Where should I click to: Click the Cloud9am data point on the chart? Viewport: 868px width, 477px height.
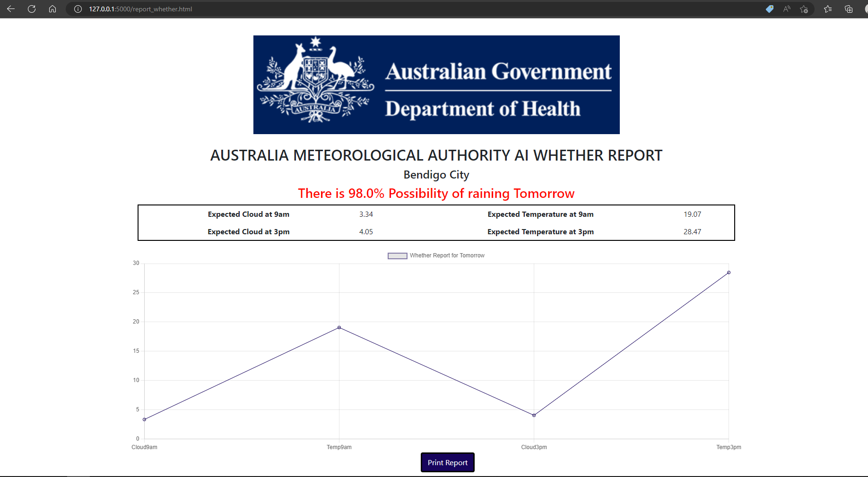(145, 418)
